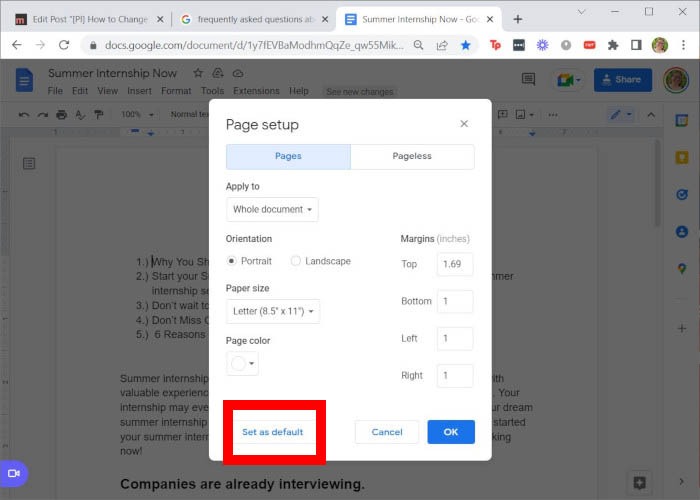
Task: Open Google Calendar in side panel
Action: pos(682,121)
